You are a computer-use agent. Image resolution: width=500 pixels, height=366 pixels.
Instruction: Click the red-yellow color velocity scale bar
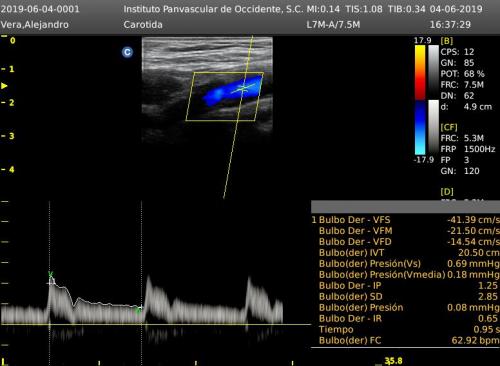420,72
